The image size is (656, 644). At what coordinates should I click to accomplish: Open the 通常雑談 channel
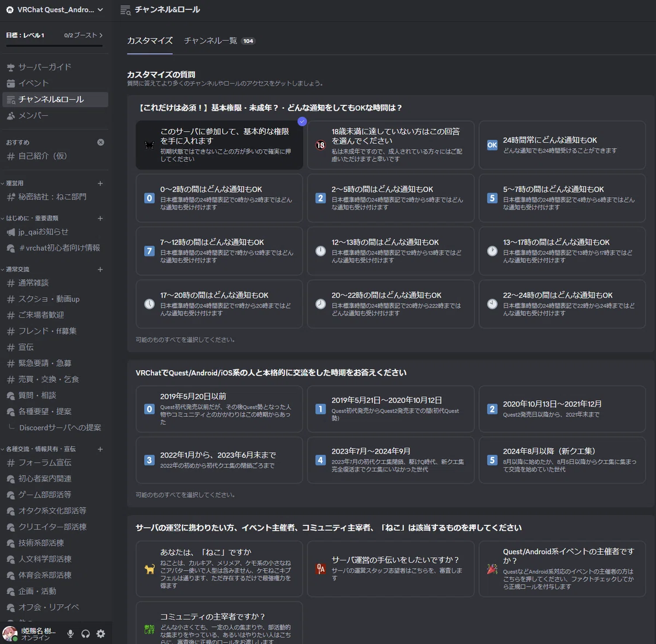coord(55,283)
